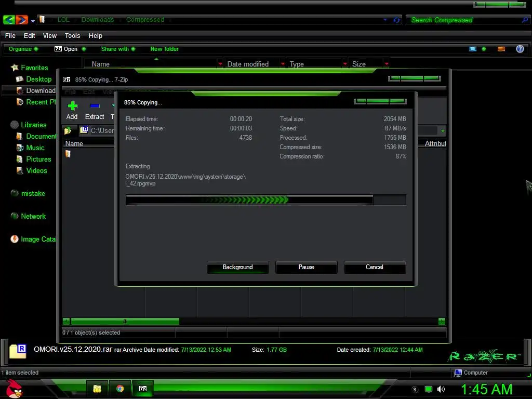The width and height of the screenshot is (532, 399).
Task: Click the extraction progress bar
Action: (x=265, y=200)
